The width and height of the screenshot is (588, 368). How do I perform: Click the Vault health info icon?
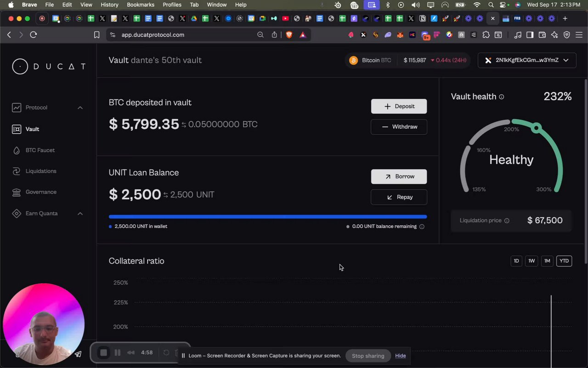[x=502, y=97]
